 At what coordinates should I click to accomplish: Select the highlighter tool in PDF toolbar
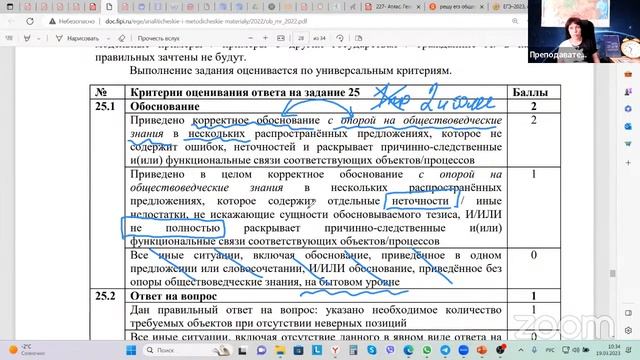27,38
